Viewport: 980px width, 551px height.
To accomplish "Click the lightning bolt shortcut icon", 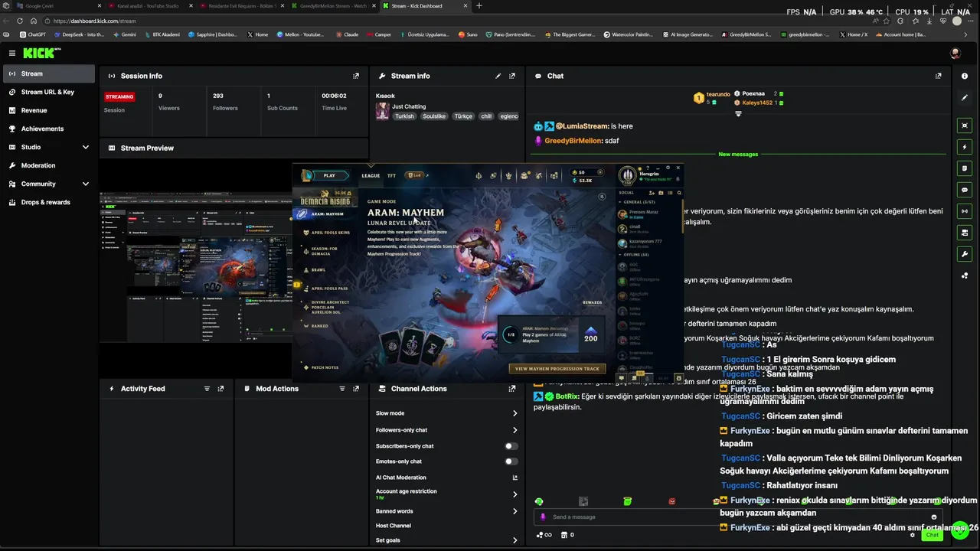I will [965, 147].
